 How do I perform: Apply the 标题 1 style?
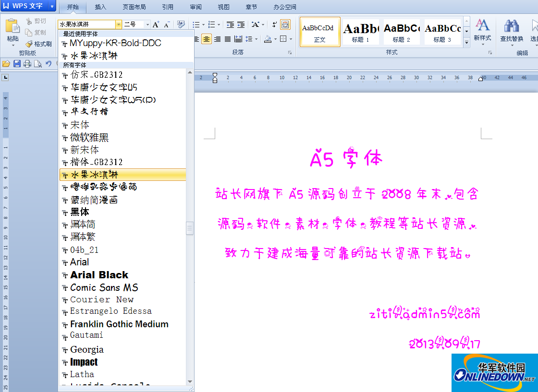361,32
